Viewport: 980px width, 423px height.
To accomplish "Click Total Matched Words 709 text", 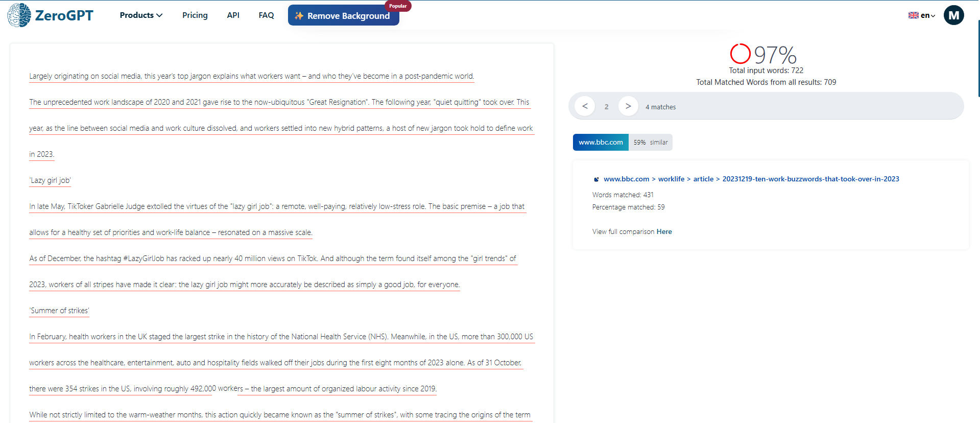I will pos(766,82).
